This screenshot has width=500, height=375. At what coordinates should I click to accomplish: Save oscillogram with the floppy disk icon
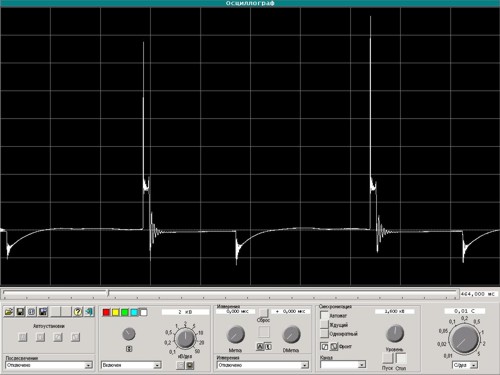20,312
